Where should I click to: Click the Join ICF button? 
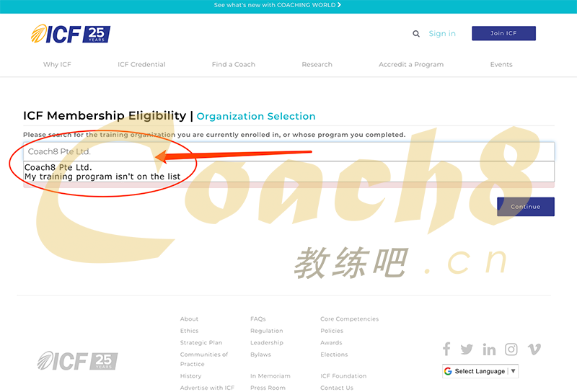pos(503,34)
